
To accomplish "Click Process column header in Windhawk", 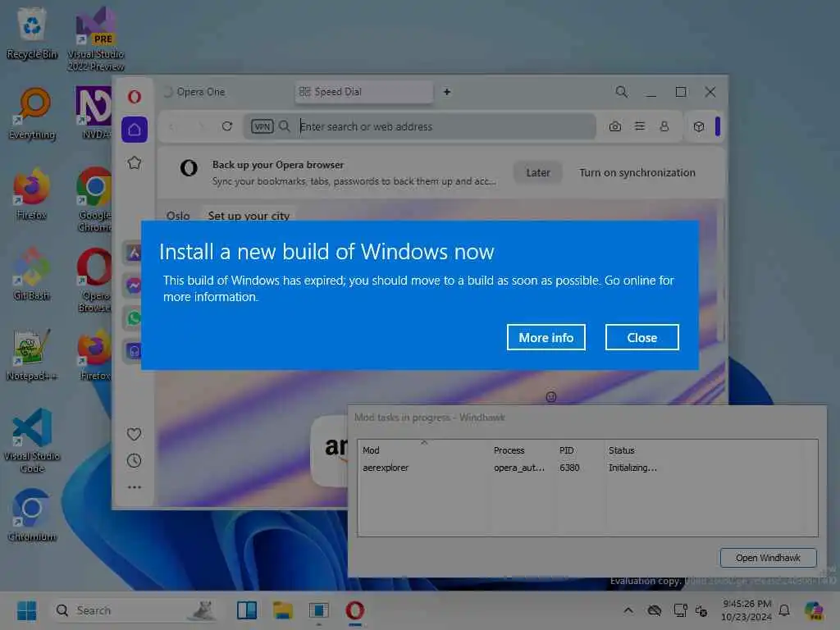I will pos(523,450).
